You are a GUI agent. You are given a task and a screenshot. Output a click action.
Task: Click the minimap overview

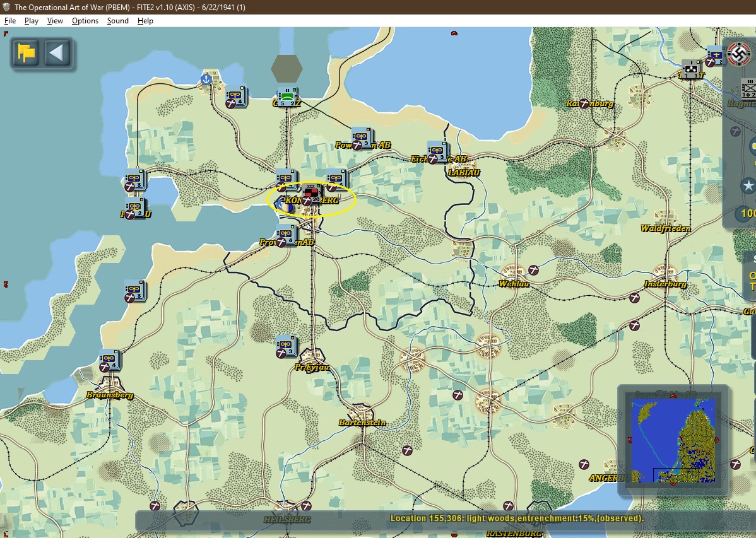point(673,441)
